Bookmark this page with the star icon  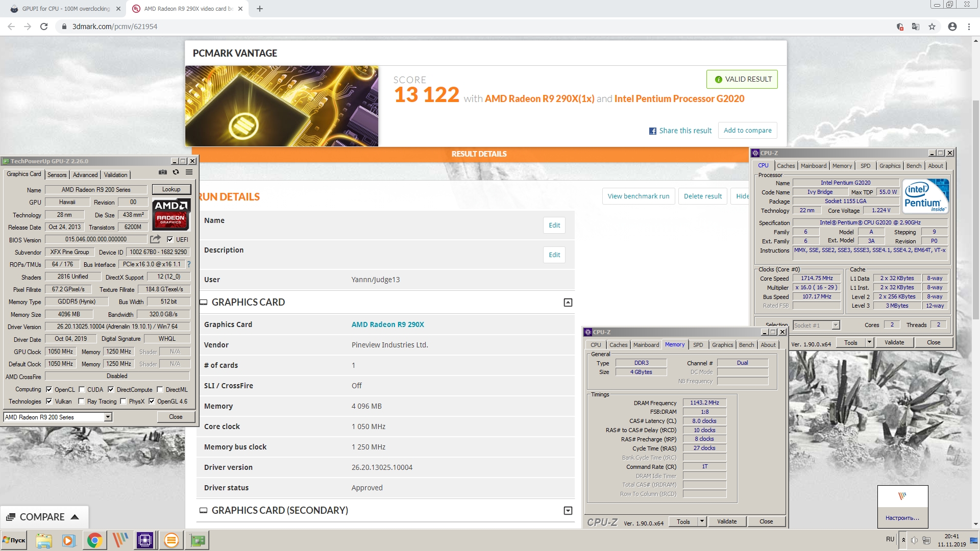point(932,27)
